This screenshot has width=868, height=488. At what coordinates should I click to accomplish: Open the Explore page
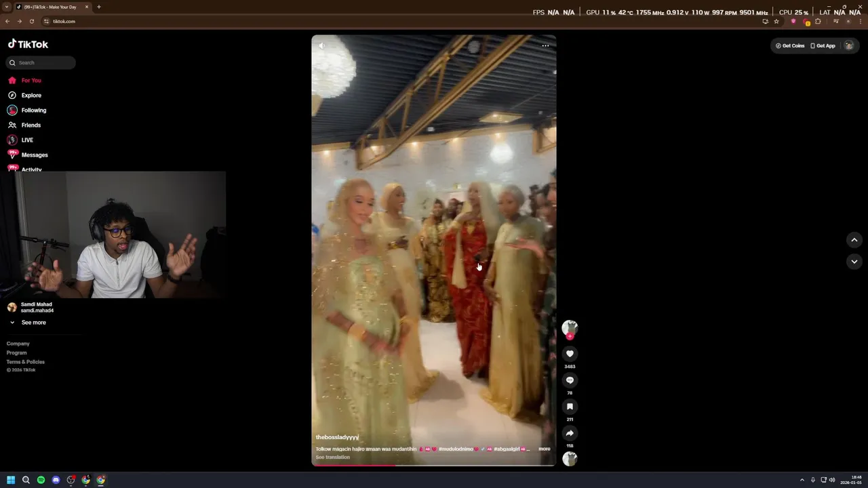[24, 95]
